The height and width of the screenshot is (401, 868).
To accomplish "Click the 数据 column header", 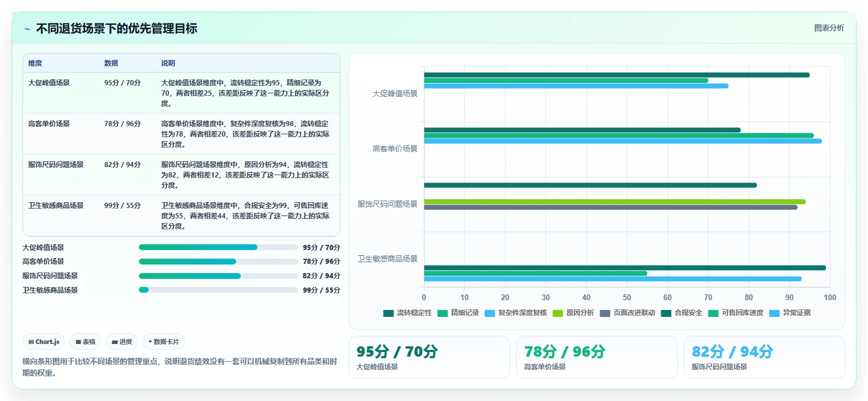I will (111, 63).
